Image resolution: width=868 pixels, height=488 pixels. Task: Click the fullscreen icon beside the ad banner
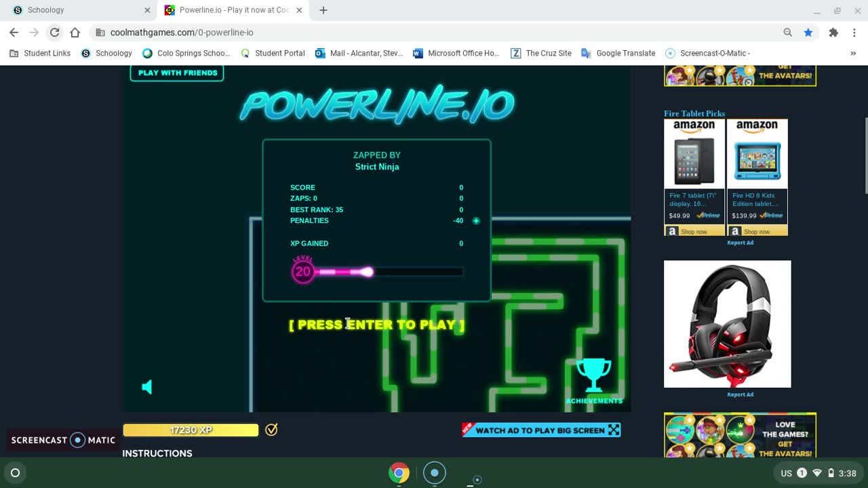(x=612, y=429)
